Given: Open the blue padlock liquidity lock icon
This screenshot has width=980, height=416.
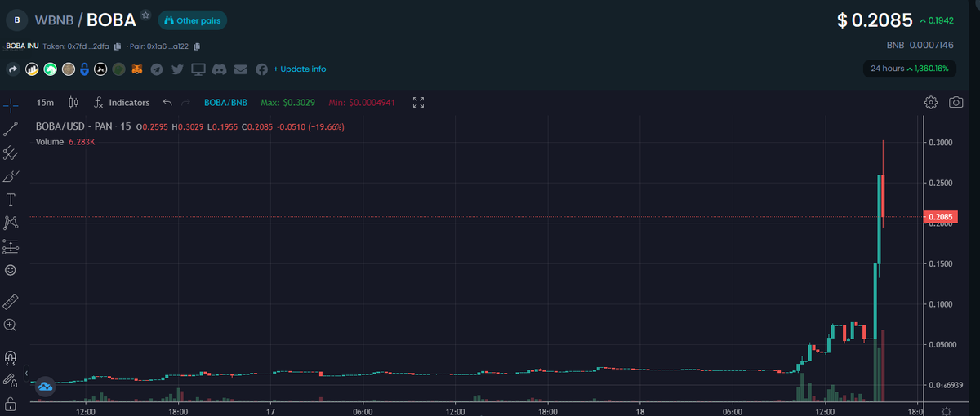Looking at the screenshot, I should (84, 69).
